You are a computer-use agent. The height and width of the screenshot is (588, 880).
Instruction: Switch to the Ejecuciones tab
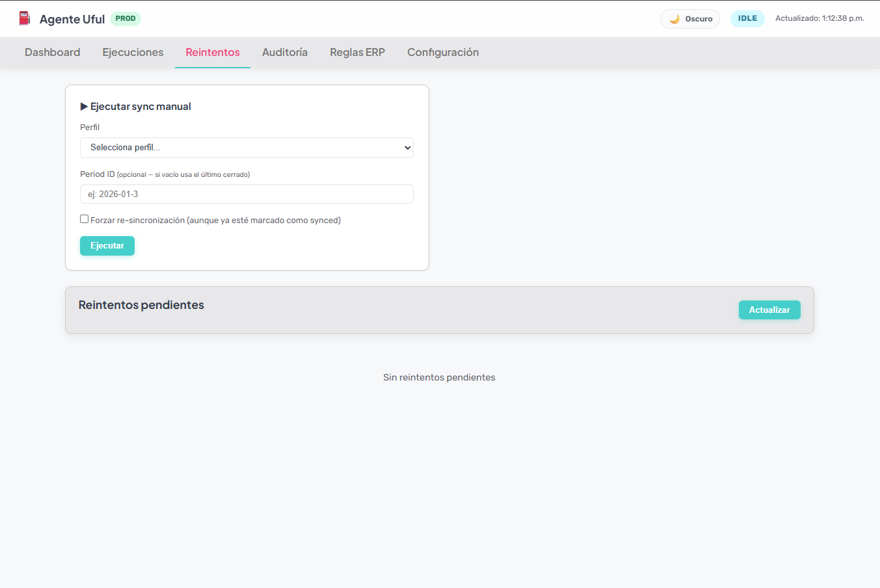pos(133,52)
